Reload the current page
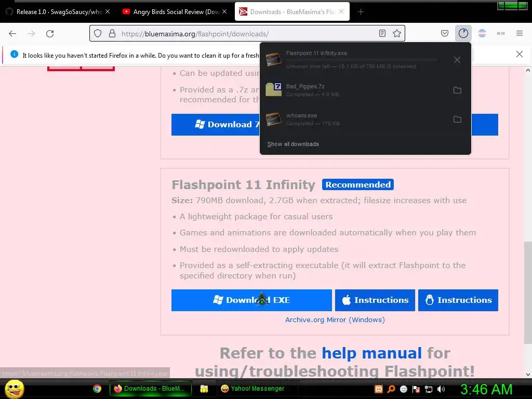This screenshot has height=399, width=532. (50, 34)
